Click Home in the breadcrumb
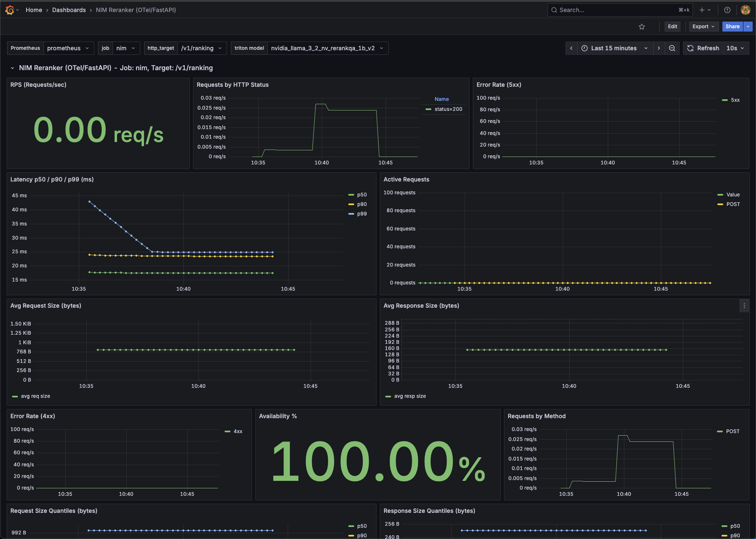This screenshot has height=539, width=756. coord(34,10)
